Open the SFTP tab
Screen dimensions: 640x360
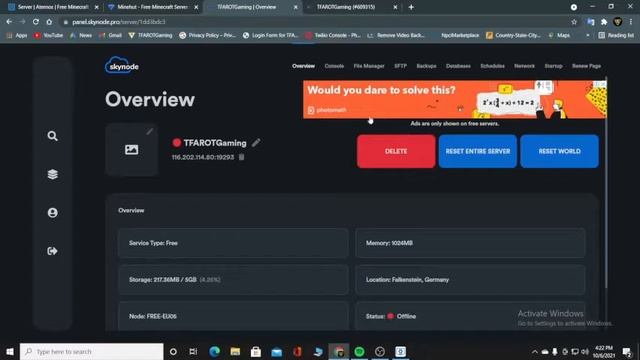[400, 66]
